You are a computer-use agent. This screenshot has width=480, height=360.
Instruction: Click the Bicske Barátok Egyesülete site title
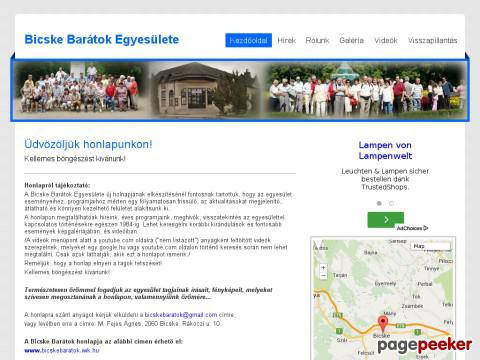pos(102,39)
